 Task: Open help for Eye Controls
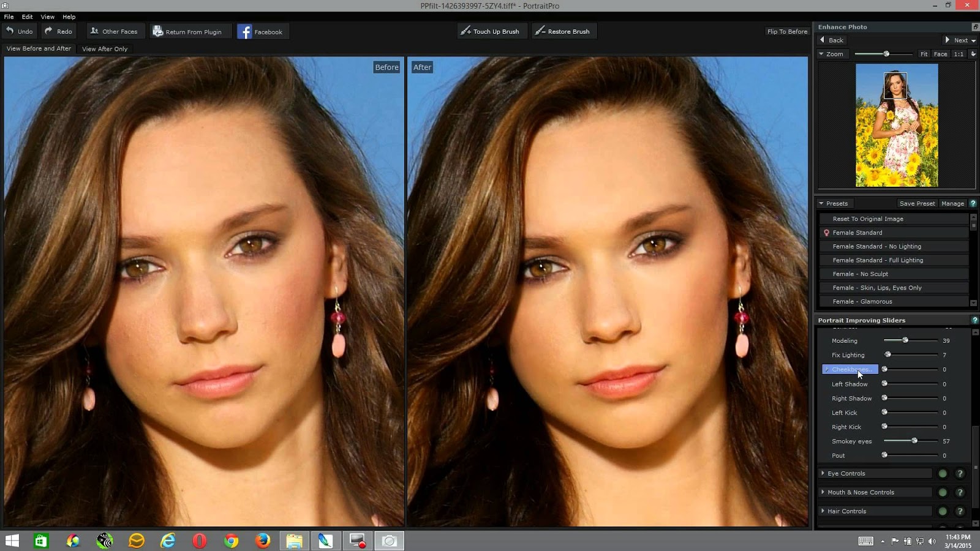pos(960,473)
